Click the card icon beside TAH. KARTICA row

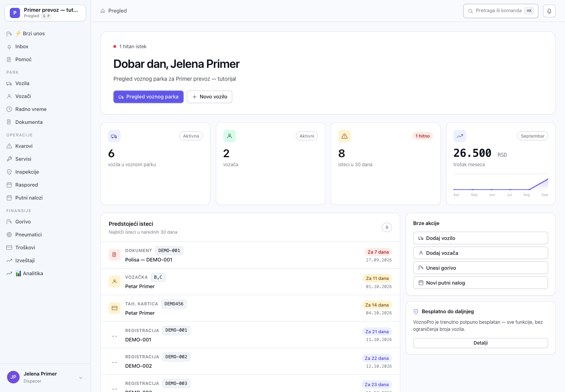[115, 308]
